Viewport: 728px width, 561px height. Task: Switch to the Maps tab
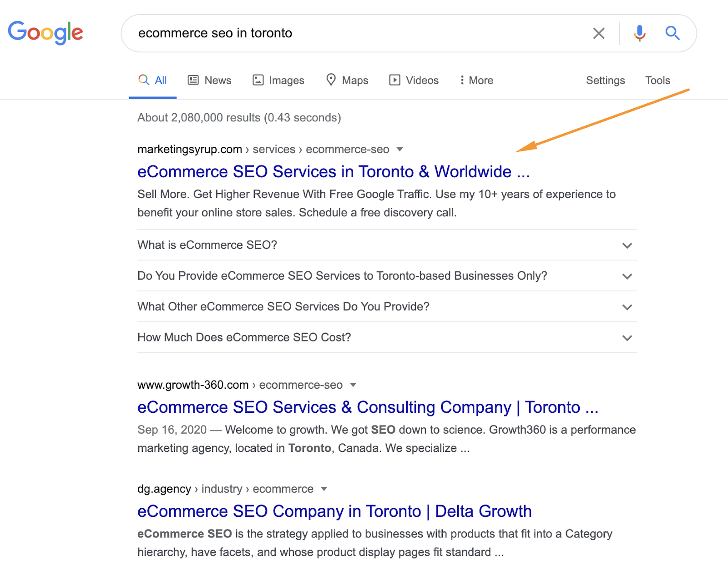coord(347,80)
